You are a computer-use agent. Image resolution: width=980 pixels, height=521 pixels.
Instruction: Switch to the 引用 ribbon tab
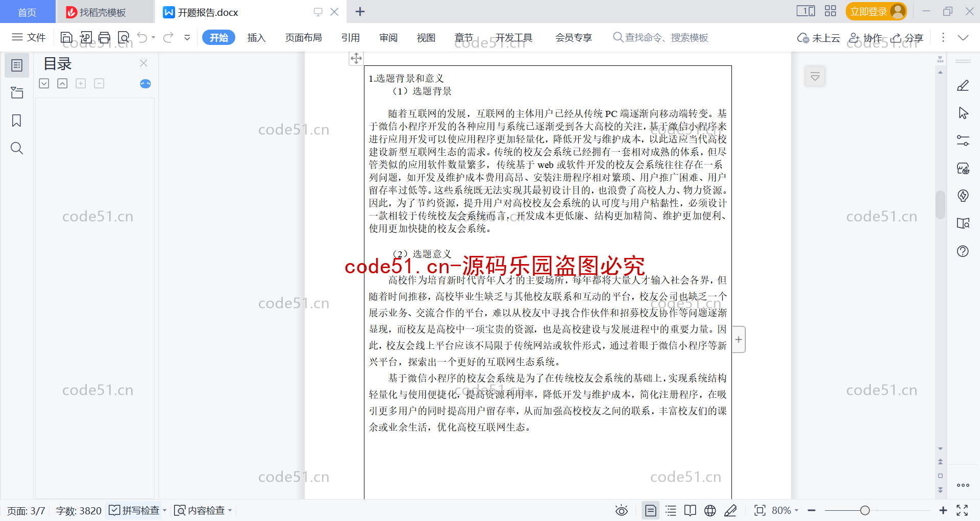(351, 37)
